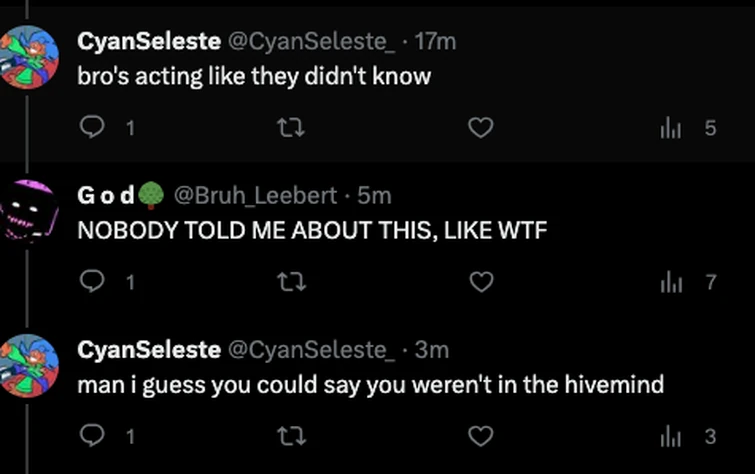Viewport: 755px width, 474px height.
Task: Click the God display name
Action: (108, 196)
